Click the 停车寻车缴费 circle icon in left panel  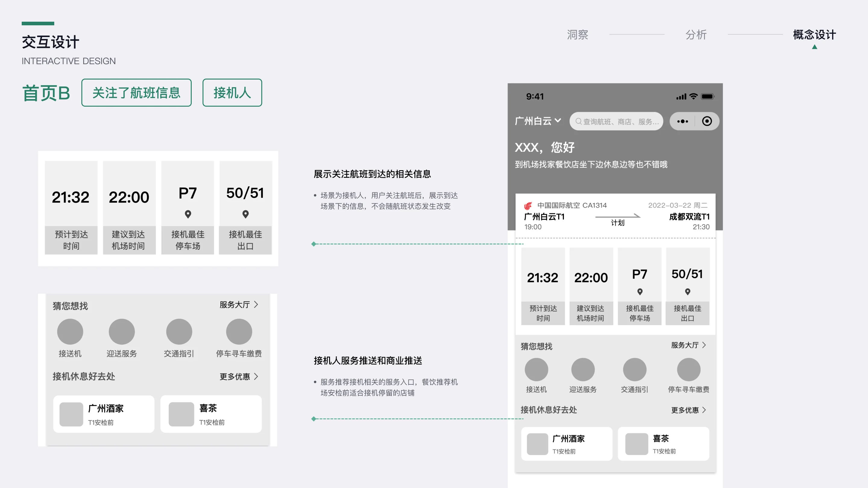click(239, 332)
